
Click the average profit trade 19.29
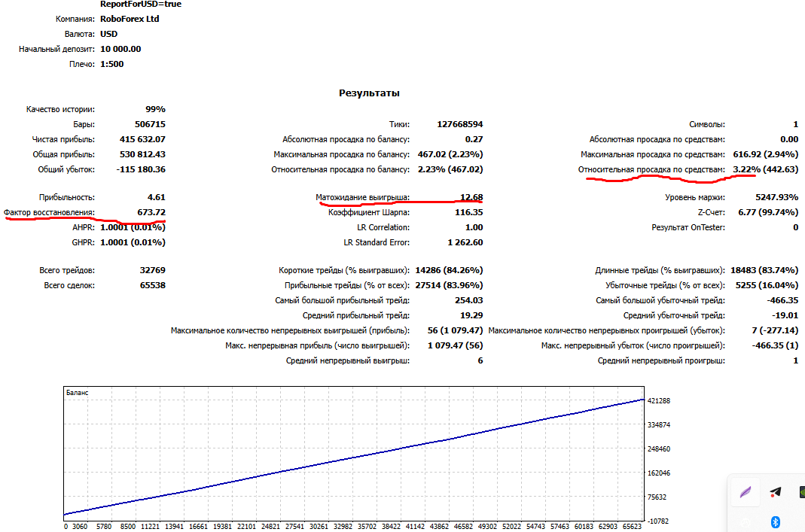tap(472, 315)
